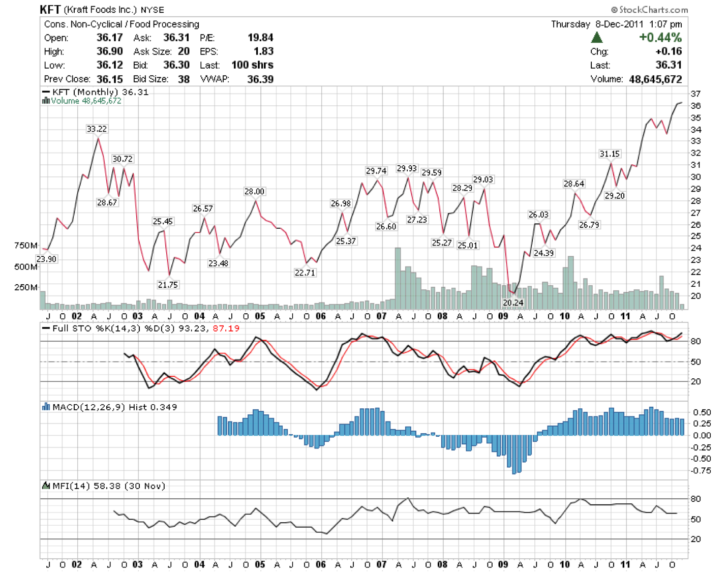Click the 29.93 price label
The width and height of the screenshot is (728, 572).
pyautogui.click(x=407, y=168)
